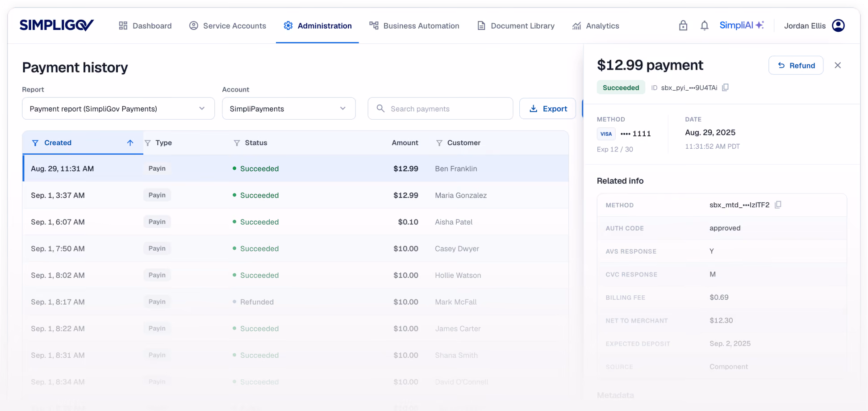Image resolution: width=868 pixels, height=411 pixels.
Task: Focus the Search payments field
Action: point(440,109)
